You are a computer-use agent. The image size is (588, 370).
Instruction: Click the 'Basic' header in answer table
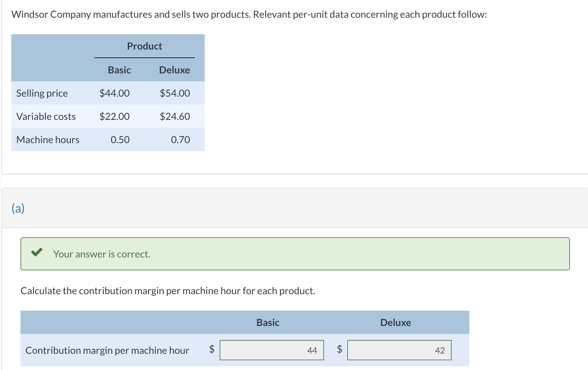point(268,323)
